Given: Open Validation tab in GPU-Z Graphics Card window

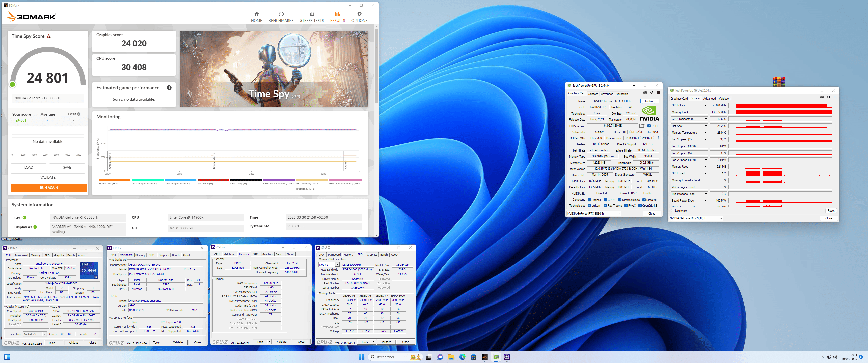Looking at the screenshot, I should [x=622, y=94].
